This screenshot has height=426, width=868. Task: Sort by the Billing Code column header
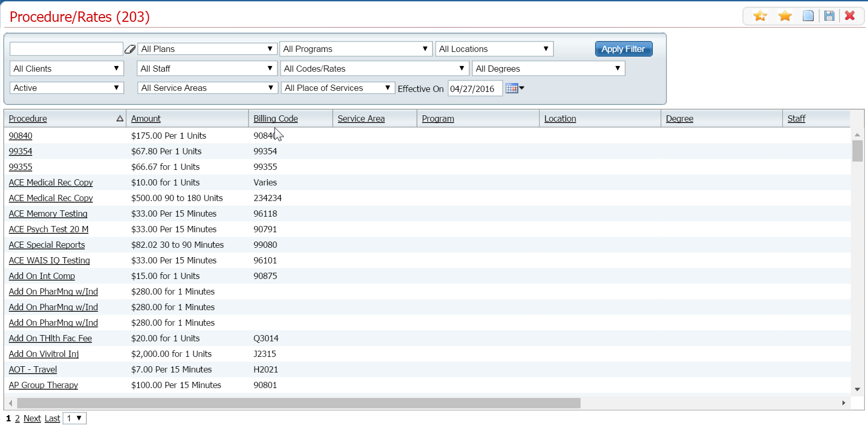[275, 118]
